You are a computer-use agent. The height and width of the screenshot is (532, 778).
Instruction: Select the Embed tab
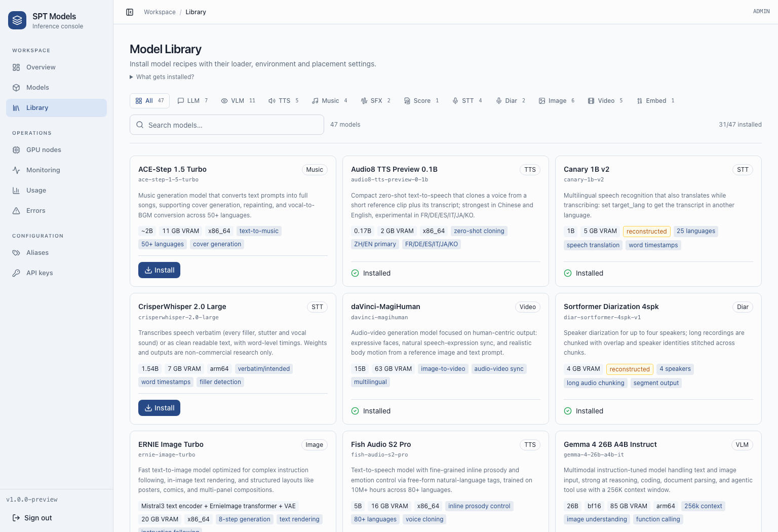pyautogui.click(x=655, y=101)
